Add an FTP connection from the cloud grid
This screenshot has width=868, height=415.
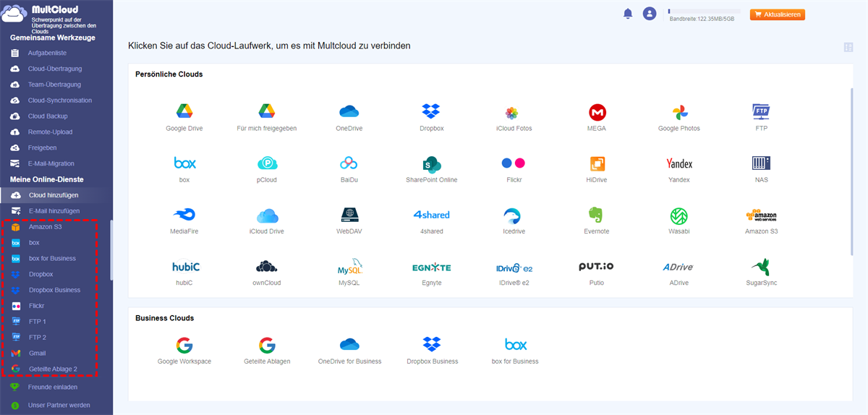click(761, 118)
